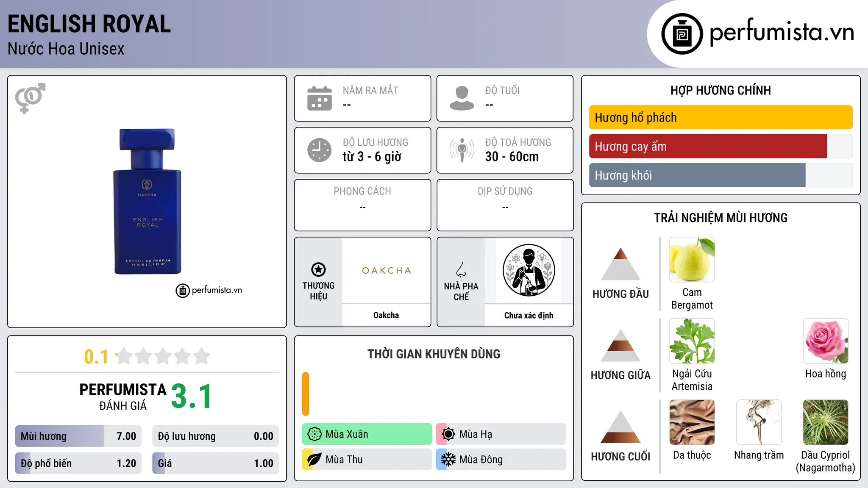Select the Dầu Cypriol (Nagarmotha) image
Screen dimensions: 868x488
point(826,422)
